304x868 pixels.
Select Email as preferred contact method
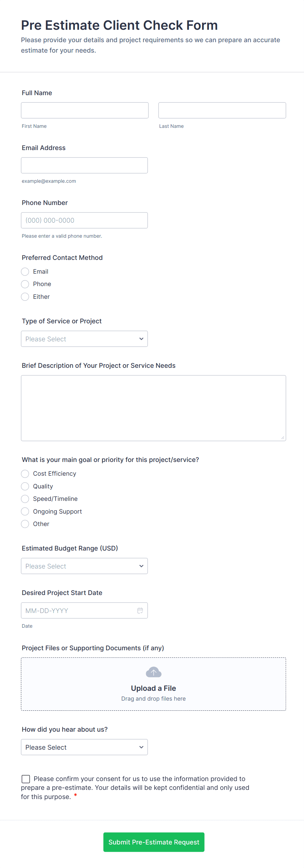25,272
